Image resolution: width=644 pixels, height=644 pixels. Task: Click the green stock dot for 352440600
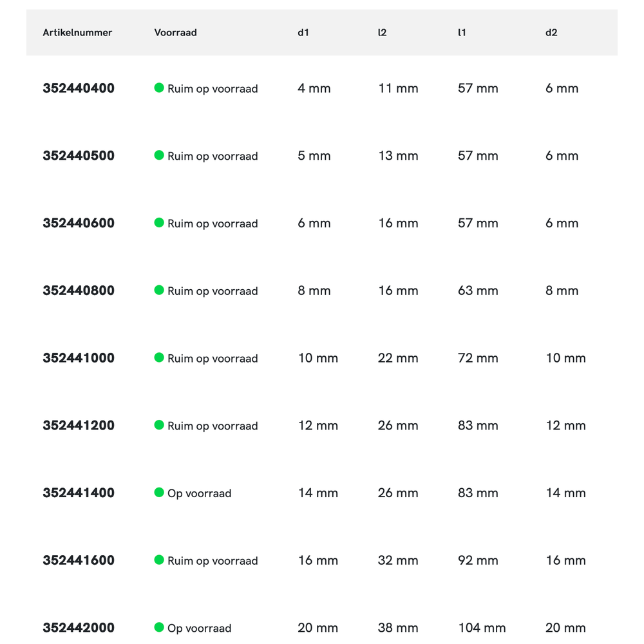[159, 223]
